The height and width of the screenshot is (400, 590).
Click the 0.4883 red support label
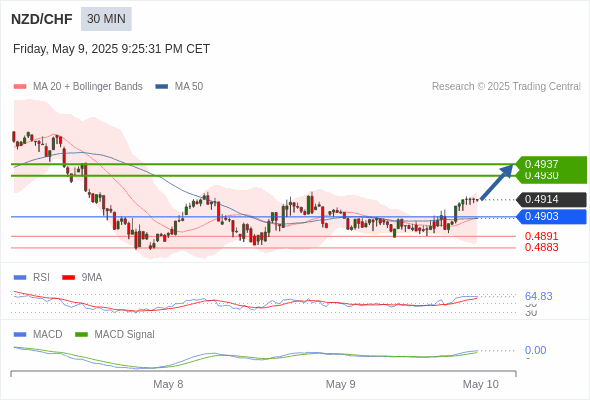pyautogui.click(x=541, y=247)
